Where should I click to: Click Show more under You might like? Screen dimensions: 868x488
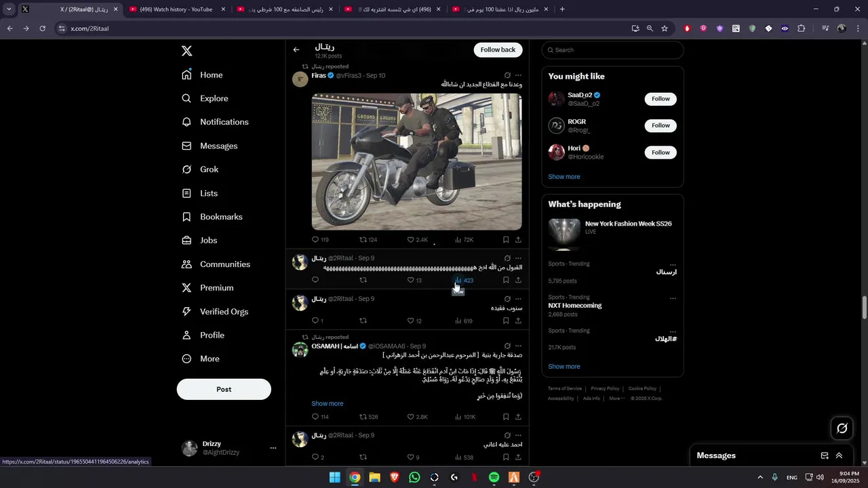point(564,177)
